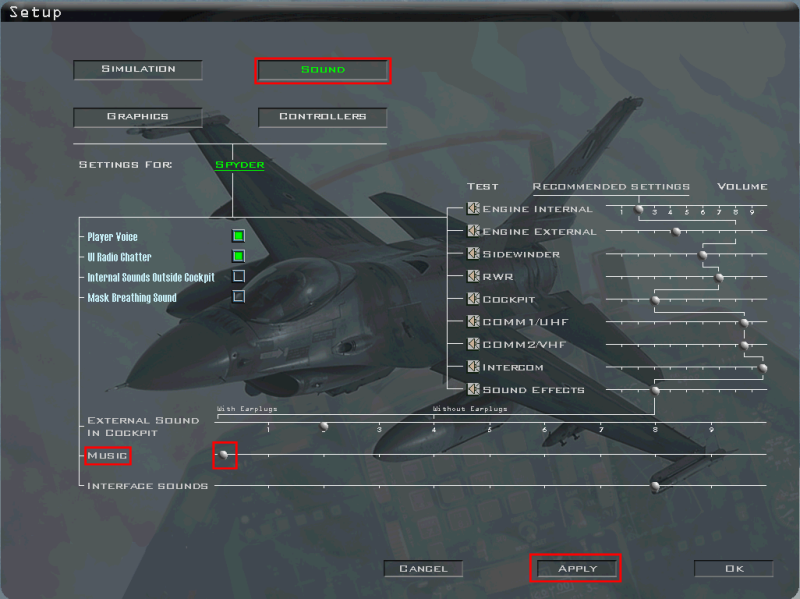The image size is (800, 599).
Task: Click the COMM2/VHF test speaker icon
Action: 474,344
